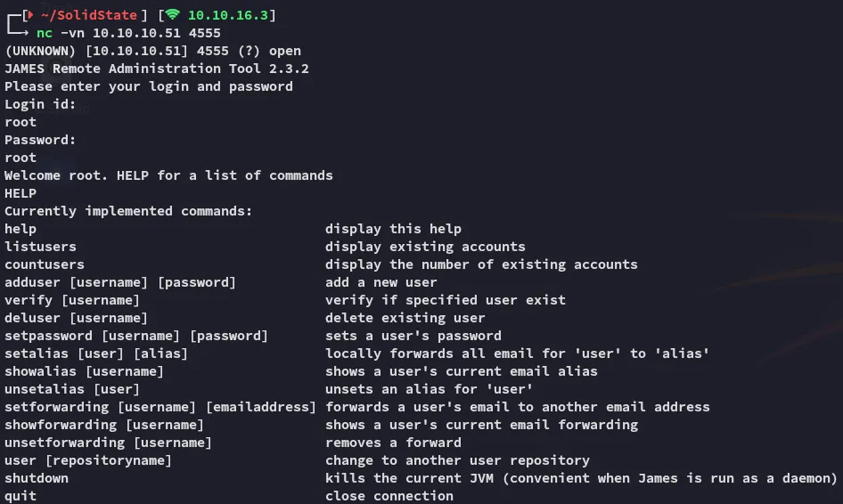Click the adduser [username] [password] command
This screenshot has width=843, height=504.
point(120,282)
